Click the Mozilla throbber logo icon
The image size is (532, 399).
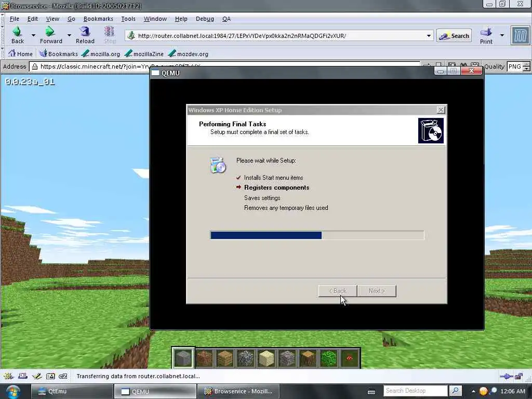click(520, 35)
